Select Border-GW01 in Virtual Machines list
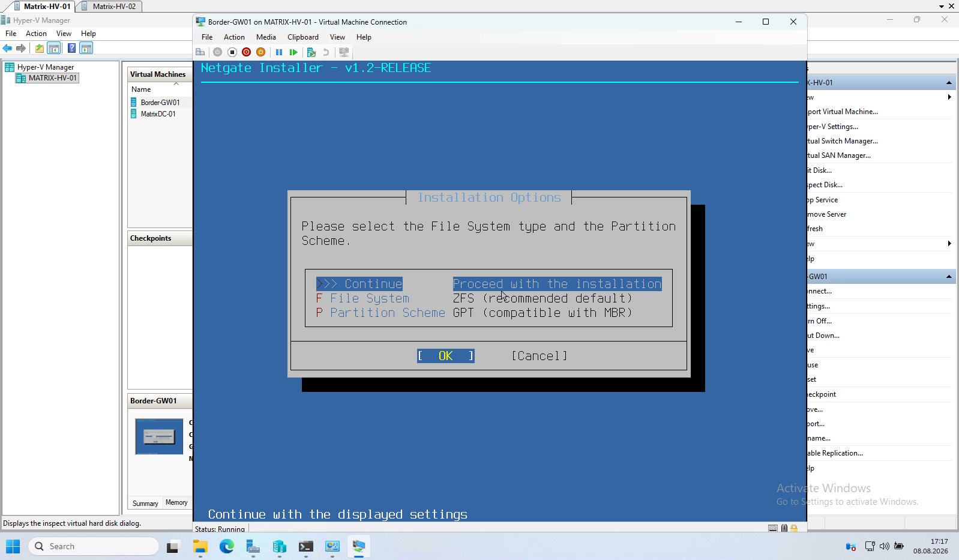The height and width of the screenshot is (560, 959). coord(160,103)
